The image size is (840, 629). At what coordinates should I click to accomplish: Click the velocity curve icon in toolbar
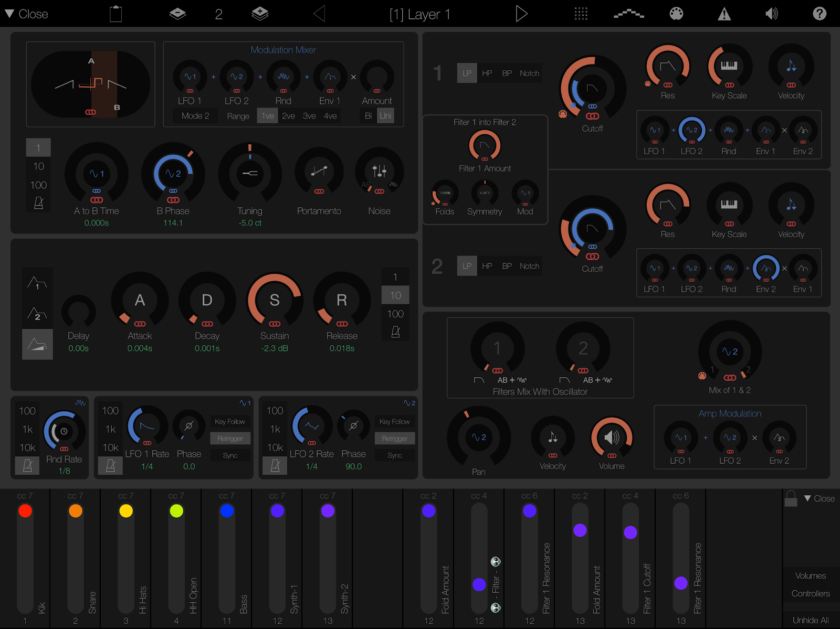pyautogui.click(x=628, y=14)
